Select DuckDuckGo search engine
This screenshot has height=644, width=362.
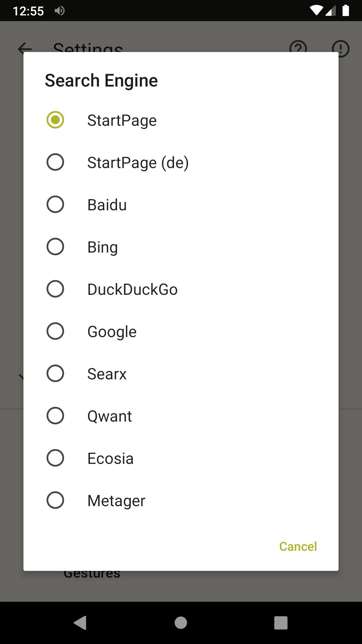click(55, 289)
